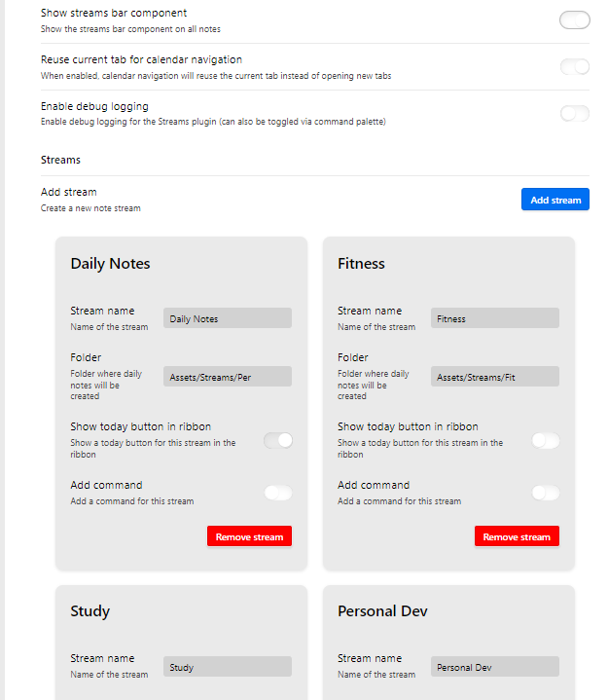Viewport: 608px width, 700px height.
Task: Toggle Daily Notes Add command switch
Action: tap(278, 493)
